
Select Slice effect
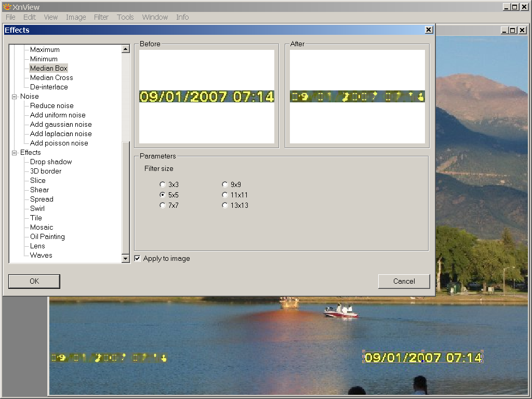(37, 180)
